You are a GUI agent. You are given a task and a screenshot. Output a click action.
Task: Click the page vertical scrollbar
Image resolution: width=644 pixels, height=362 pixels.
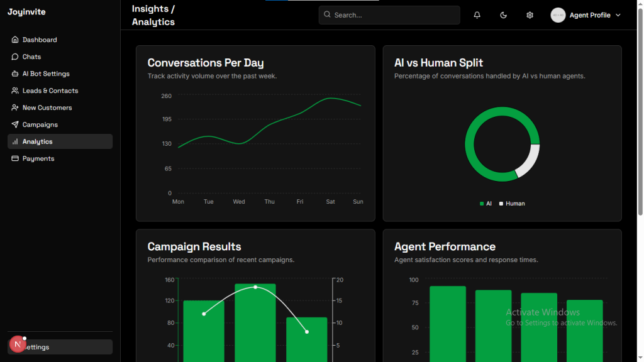tap(640, 126)
